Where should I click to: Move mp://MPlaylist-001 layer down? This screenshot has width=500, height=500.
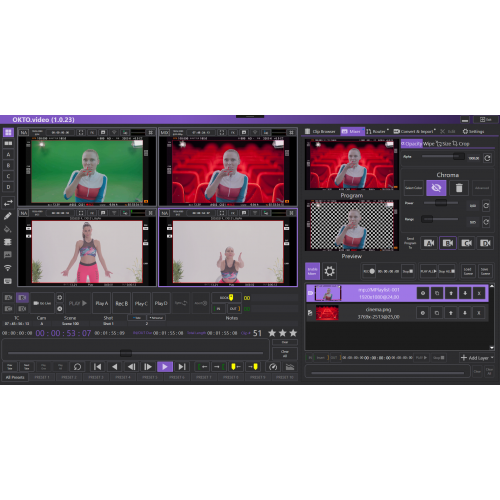tap(465, 293)
